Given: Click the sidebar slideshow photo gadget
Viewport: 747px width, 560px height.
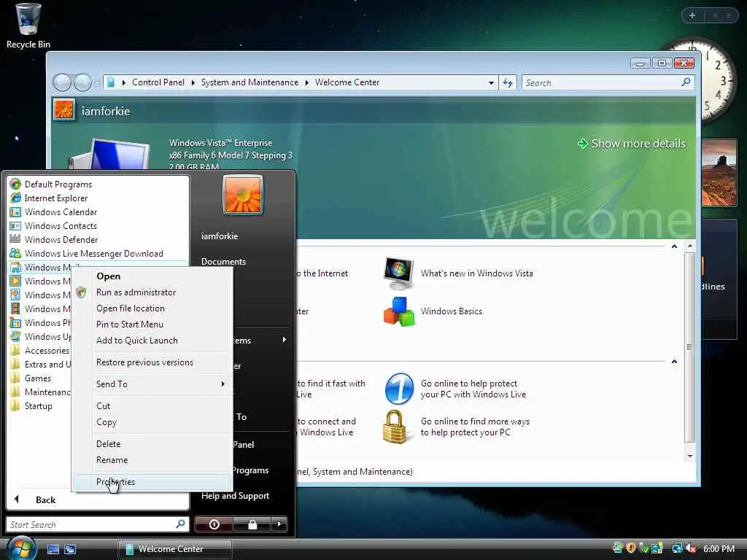Looking at the screenshot, I should pyautogui.click(x=719, y=172).
